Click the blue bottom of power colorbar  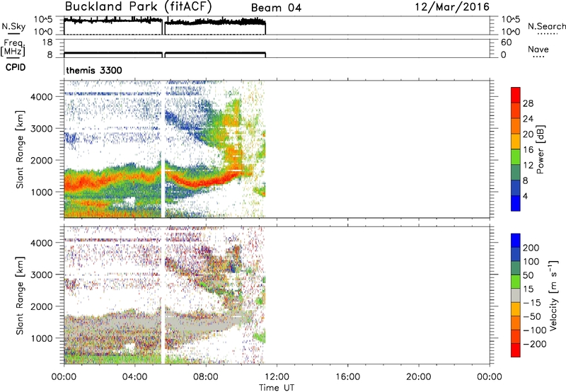(x=516, y=203)
